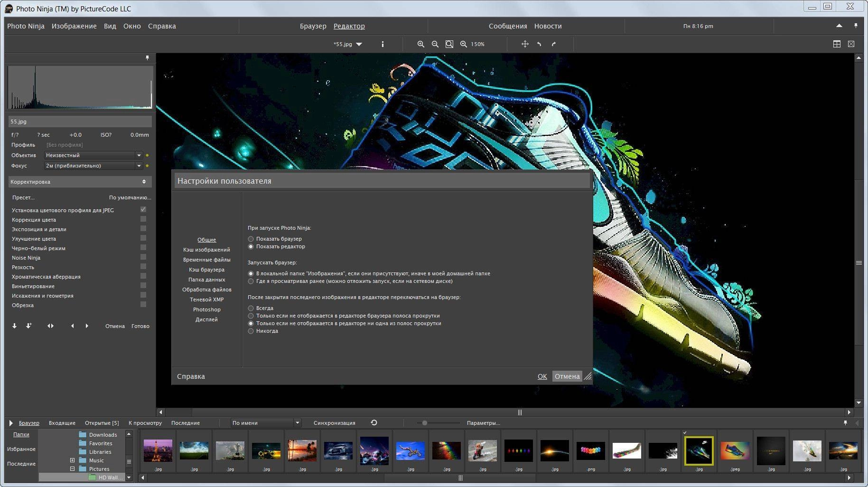Choose 'Никогда' radio option

(251, 331)
